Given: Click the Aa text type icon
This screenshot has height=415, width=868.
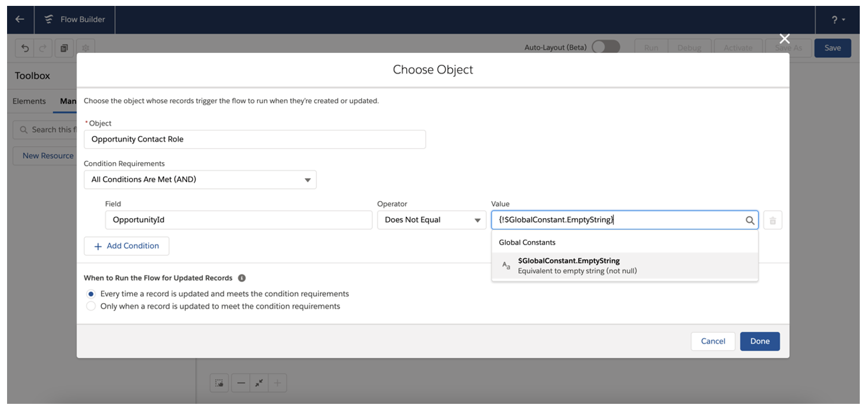Looking at the screenshot, I should click(506, 266).
